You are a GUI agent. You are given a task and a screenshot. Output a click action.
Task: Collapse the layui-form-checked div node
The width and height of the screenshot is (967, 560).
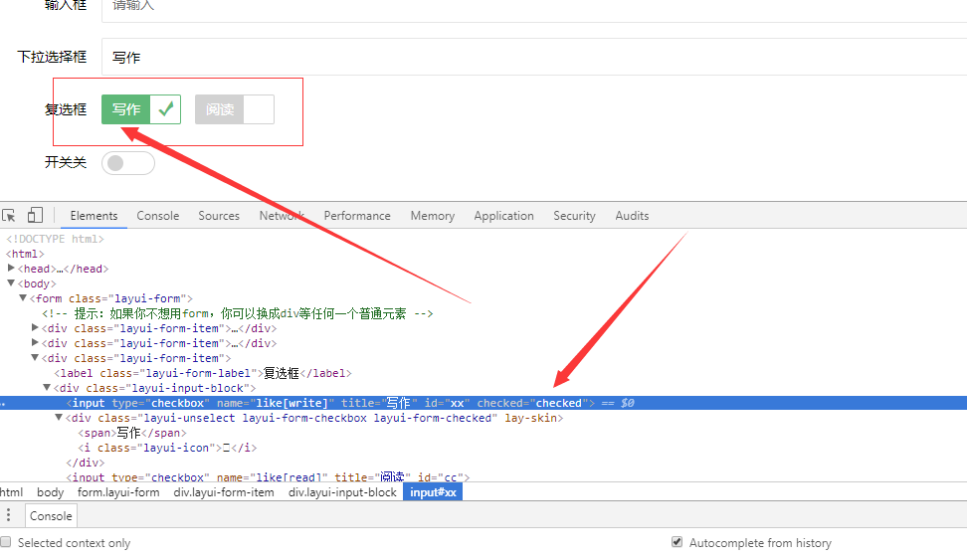pos(60,418)
